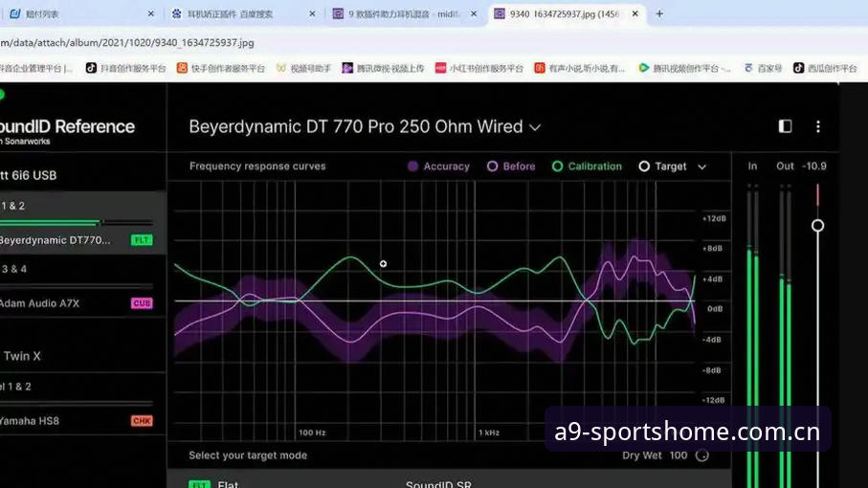This screenshot has height=488, width=868.
Task: Close the 9340_1634725937.jpg browser tab
Action: pyautogui.click(x=634, y=13)
